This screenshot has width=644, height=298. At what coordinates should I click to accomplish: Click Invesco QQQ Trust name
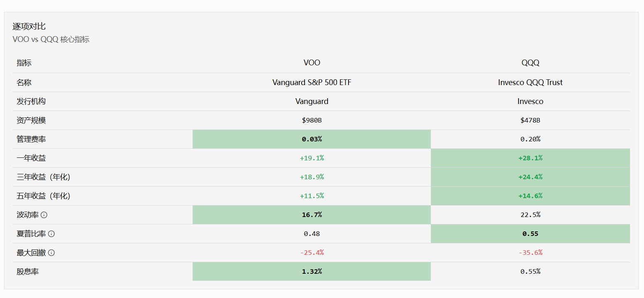[530, 83]
